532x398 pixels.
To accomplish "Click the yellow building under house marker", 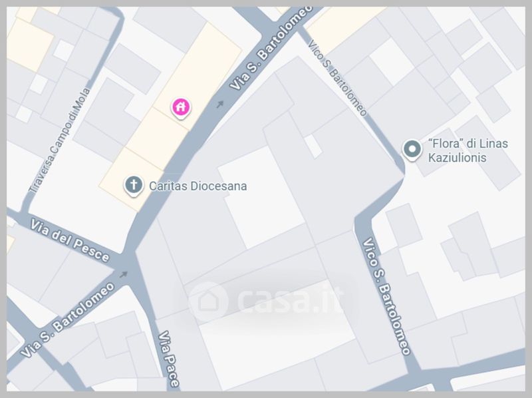I will (x=159, y=138).
